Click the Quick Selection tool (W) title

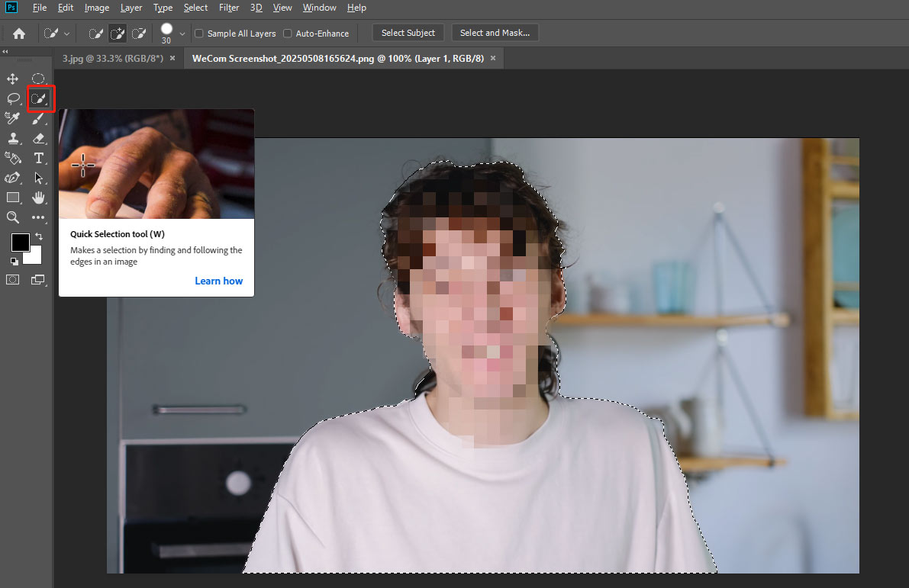point(118,234)
